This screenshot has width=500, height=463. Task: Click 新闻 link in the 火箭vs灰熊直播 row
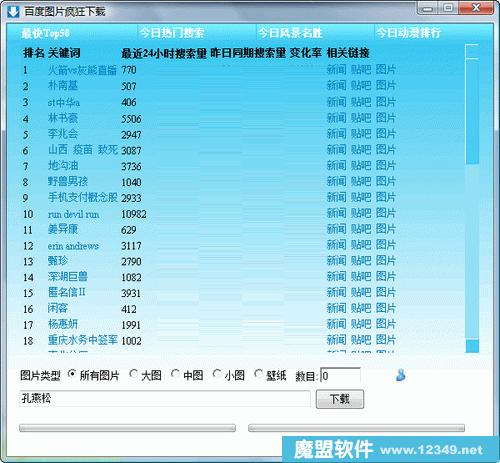[336, 70]
